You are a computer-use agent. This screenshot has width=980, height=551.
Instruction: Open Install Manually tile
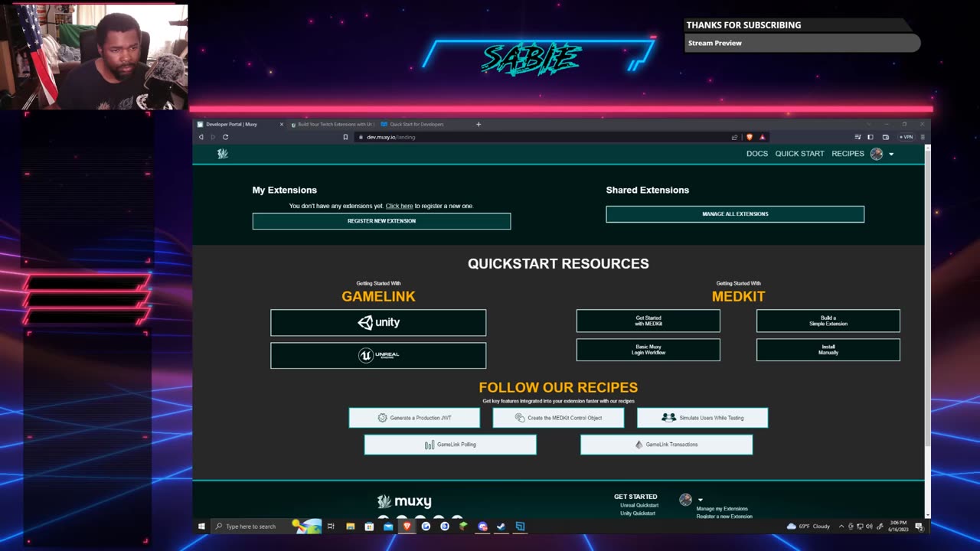[828, 350]
